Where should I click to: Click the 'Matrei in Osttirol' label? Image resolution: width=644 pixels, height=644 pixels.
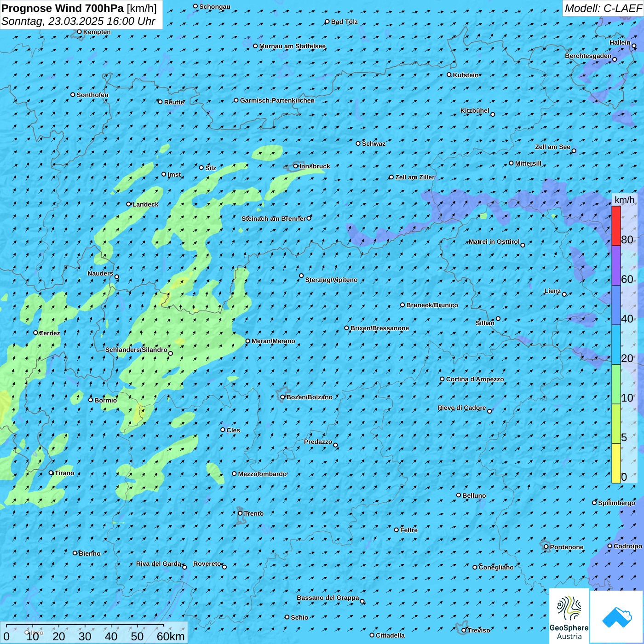click(x=494, y=241)
